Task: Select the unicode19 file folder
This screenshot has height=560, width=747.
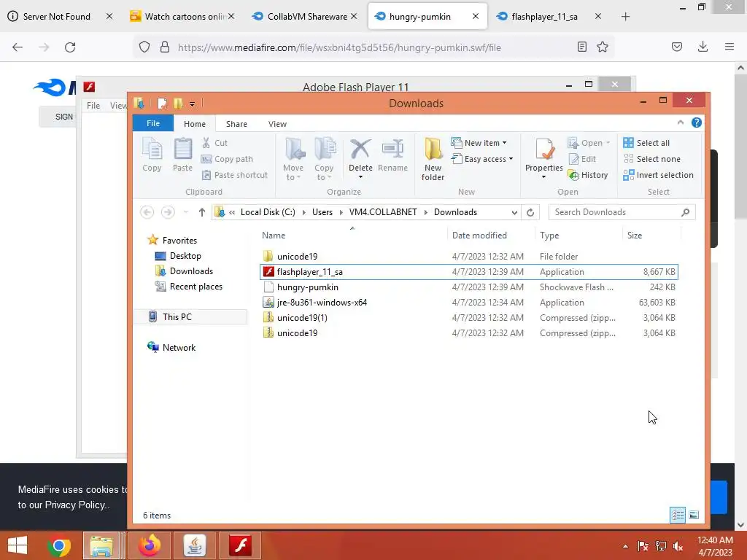Action: click(x=469, y=256)
